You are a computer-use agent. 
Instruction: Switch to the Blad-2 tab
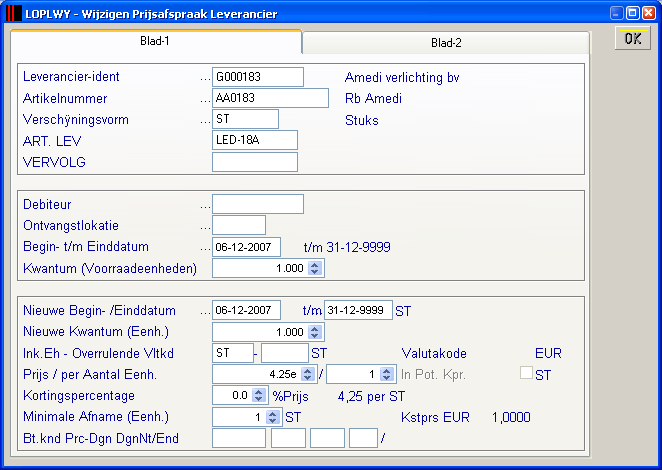[x=446, y=43]
